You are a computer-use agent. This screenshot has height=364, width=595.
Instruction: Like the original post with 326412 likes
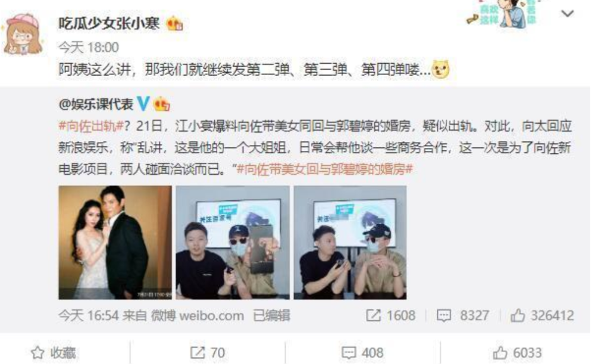point(542,315)
